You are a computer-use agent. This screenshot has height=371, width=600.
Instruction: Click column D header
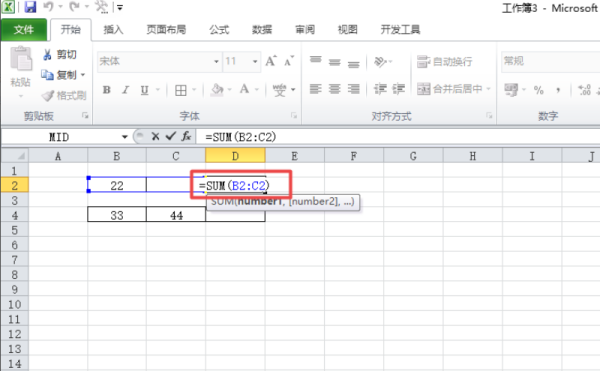(235, 156)
